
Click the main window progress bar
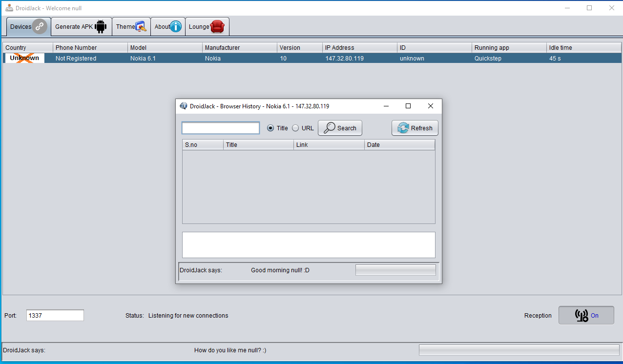pos(519,350)
